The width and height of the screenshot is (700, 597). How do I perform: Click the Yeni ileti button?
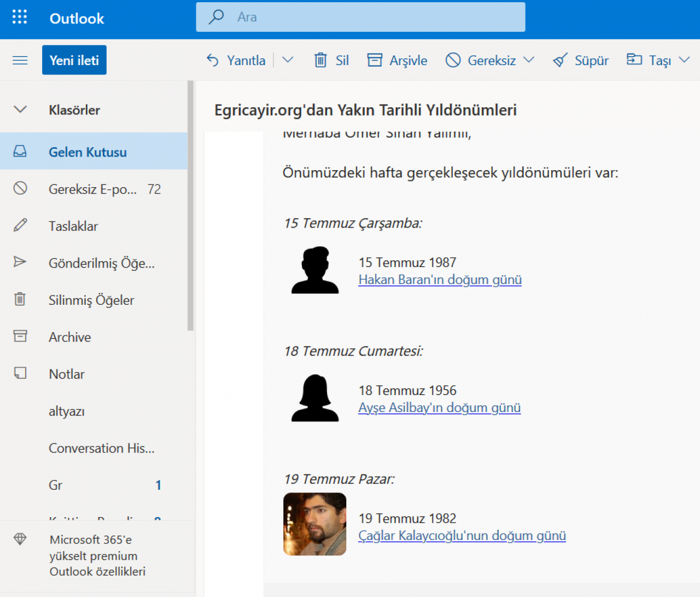74,60
